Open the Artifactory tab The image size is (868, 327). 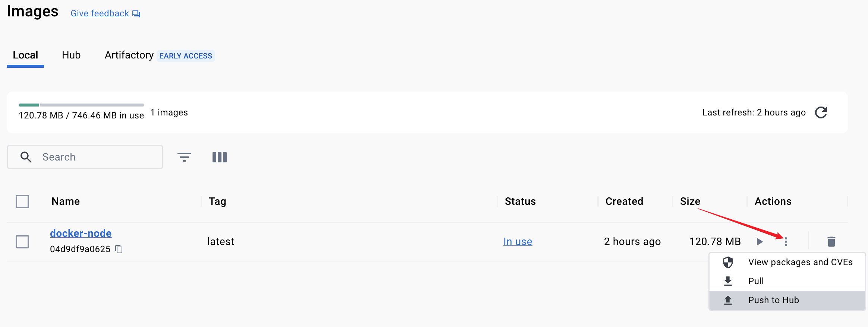click(129, 55)
